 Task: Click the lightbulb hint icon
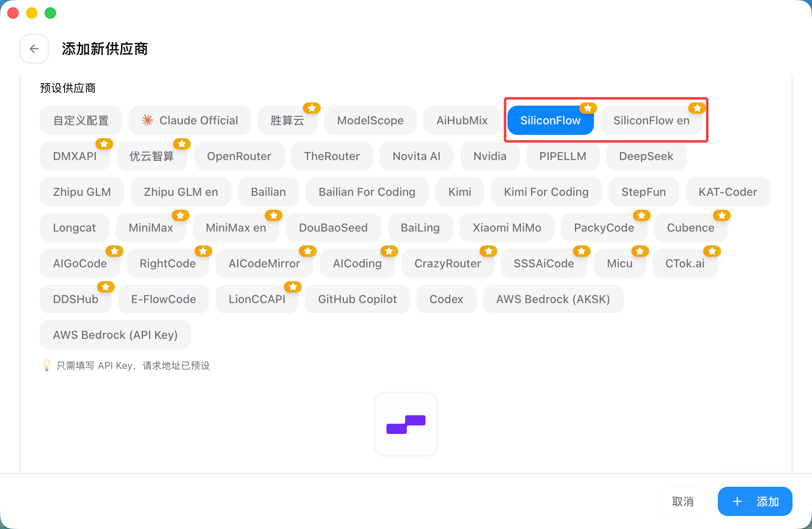(47, 365)
